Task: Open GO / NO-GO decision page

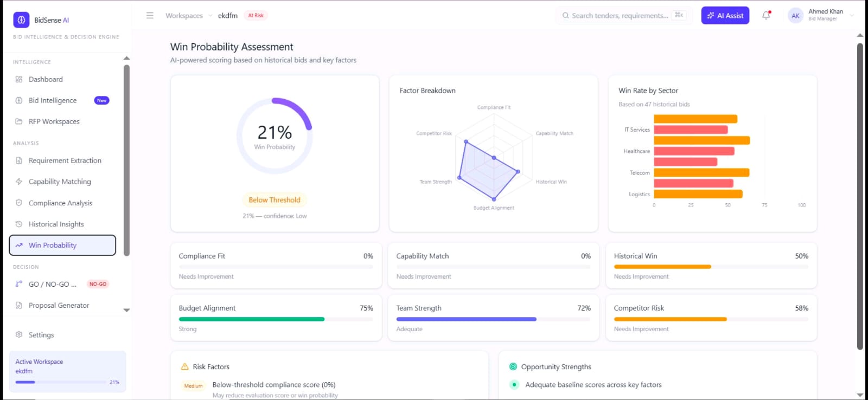Action: point(63,284)
